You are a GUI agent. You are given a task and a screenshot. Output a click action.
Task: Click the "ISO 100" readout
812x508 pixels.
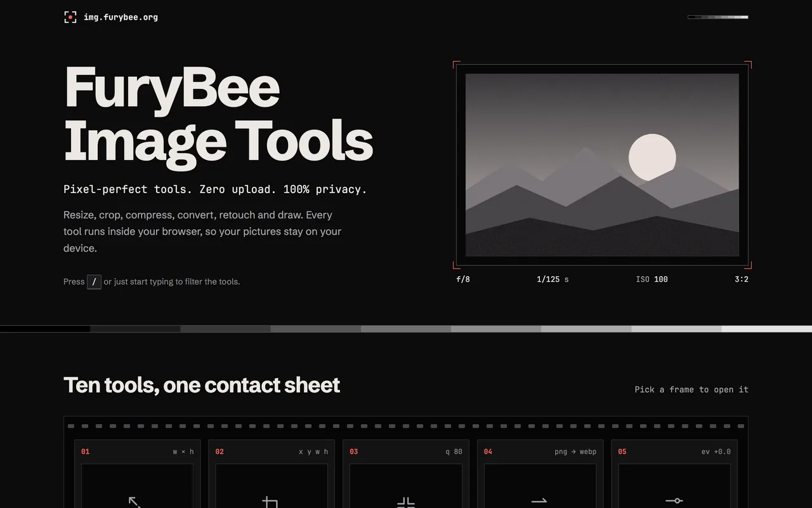pos(652,279)
